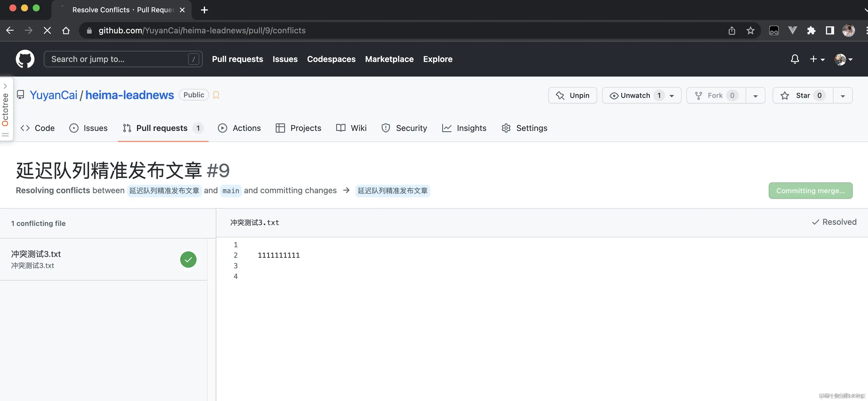Click the browser bookmark star icon
868x401 pixels.
tap(750, 31)
